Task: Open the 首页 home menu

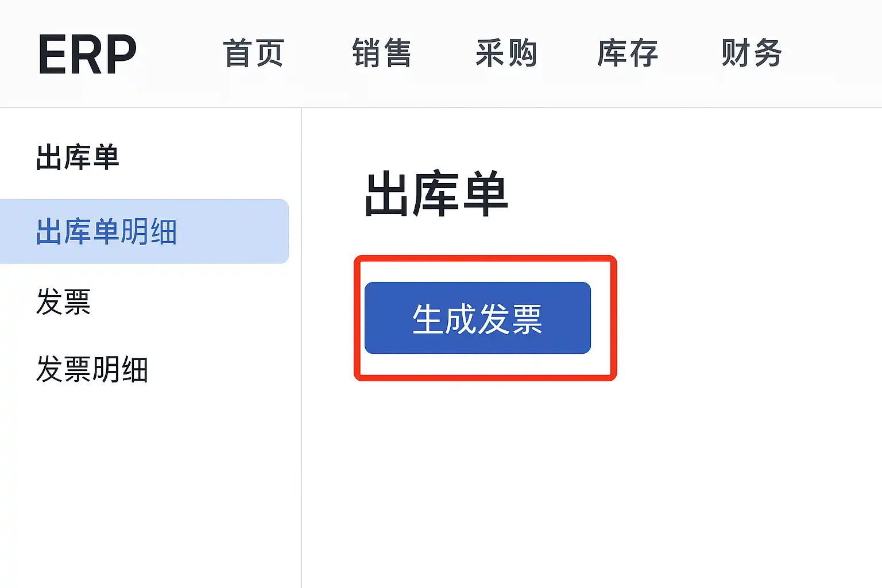Action: pos(253,53)
